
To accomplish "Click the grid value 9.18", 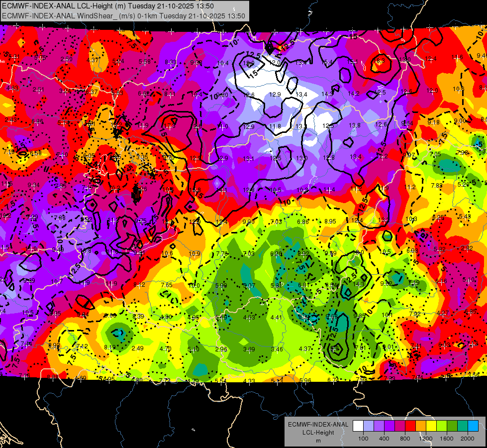I will [433, 122].
